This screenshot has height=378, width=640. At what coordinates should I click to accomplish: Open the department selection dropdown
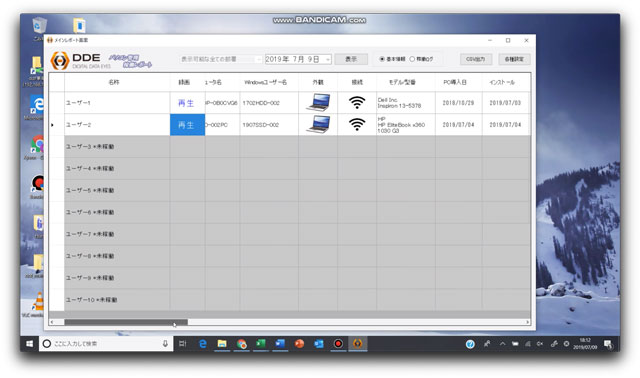(220, 59)
